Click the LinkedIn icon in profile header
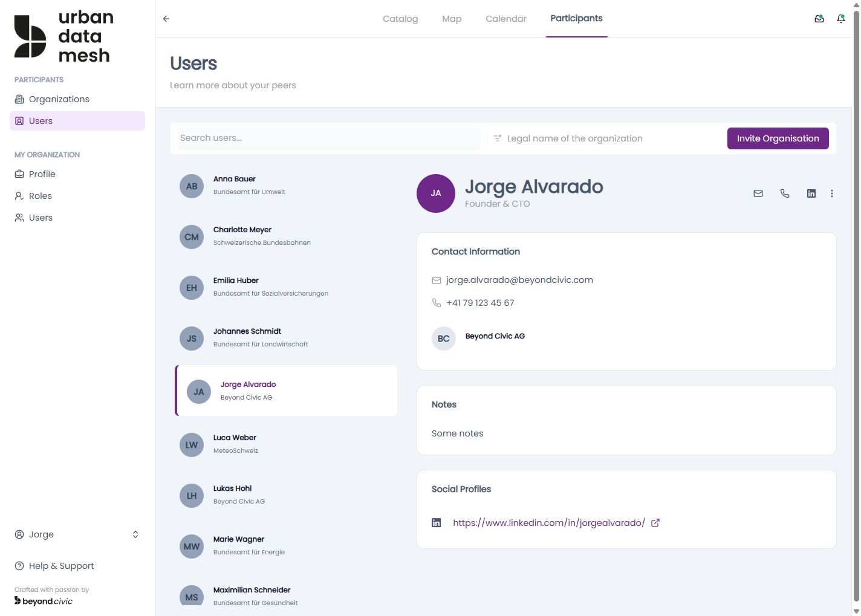The width and height of the screenshot is (861, 616). 811,193
